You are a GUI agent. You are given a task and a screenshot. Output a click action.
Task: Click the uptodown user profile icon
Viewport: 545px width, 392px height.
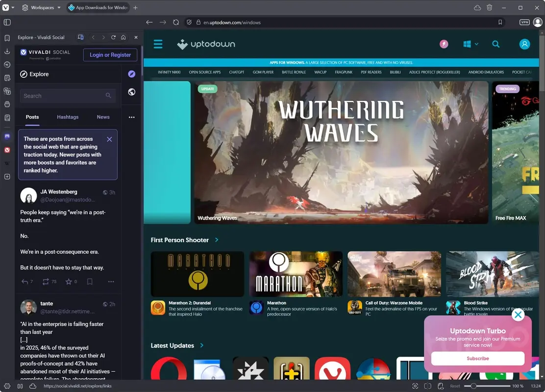pyautogui.click(x=524, y=44)
